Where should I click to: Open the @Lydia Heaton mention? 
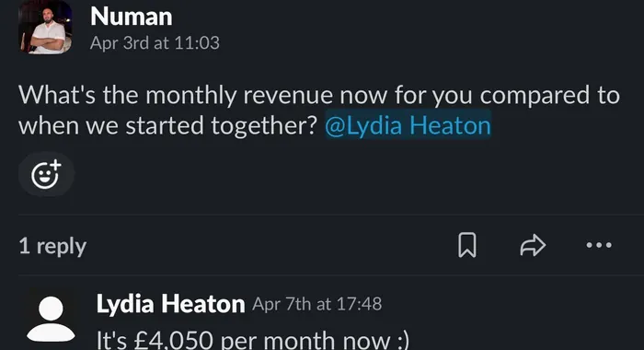pyautogui.click(x=408, y=125)
